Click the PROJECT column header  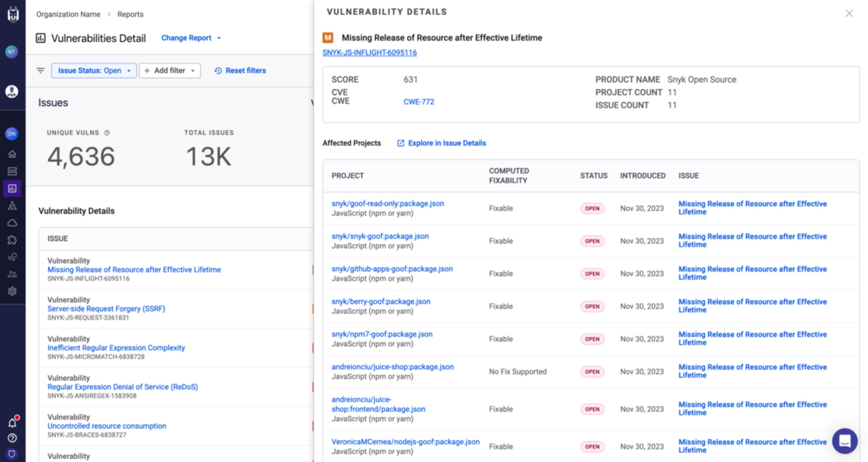click(x=348, y=176)
